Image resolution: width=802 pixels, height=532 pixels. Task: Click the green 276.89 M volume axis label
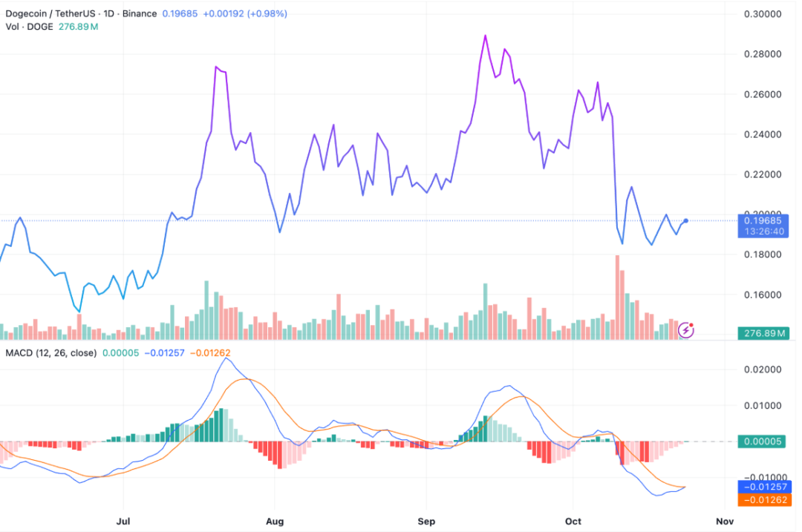pos(764,334)
